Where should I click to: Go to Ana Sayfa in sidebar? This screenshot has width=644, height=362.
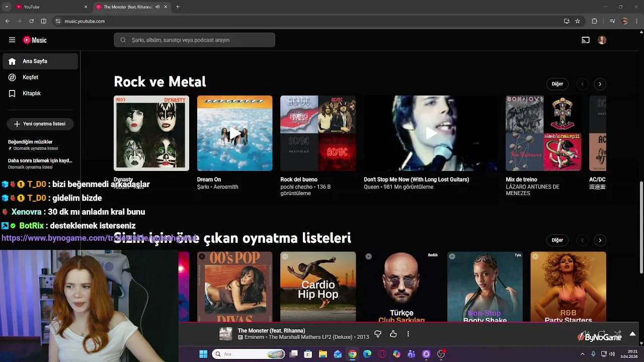pos(40,61)
